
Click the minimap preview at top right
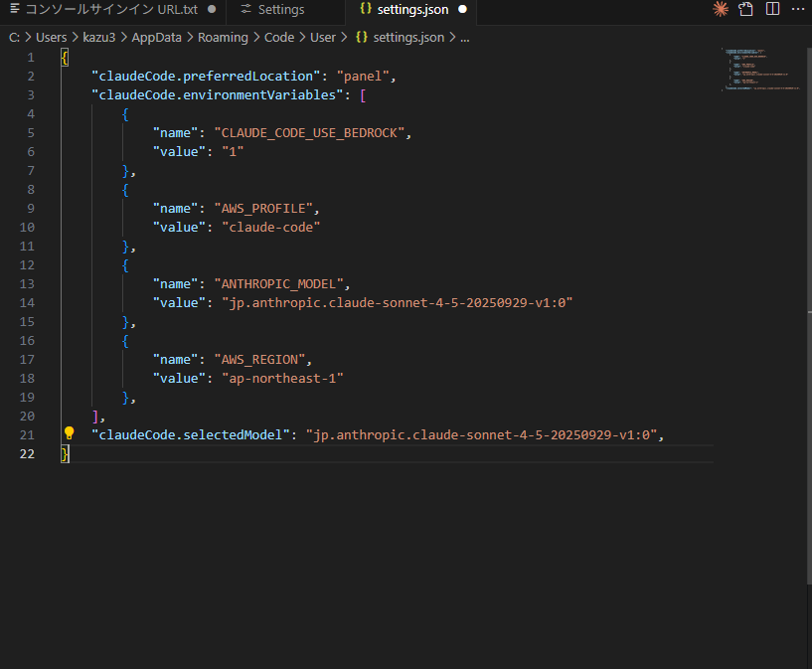point(760,70)
